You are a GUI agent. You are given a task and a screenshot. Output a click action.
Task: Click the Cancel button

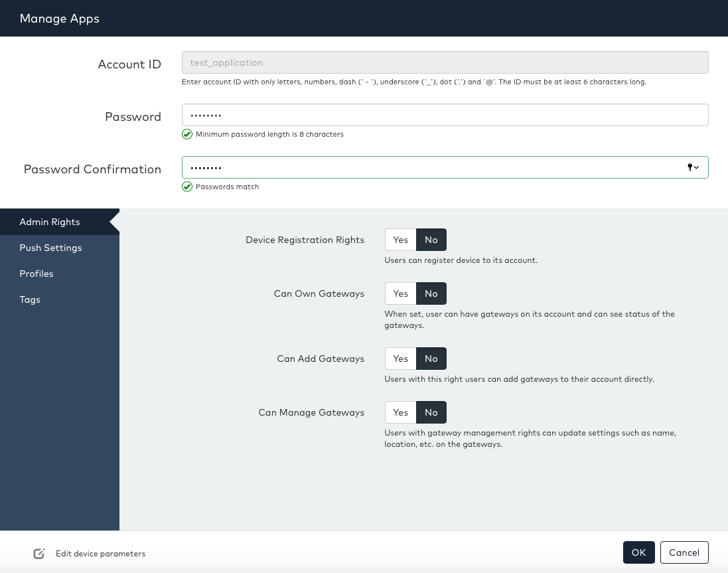pos(684,552)
